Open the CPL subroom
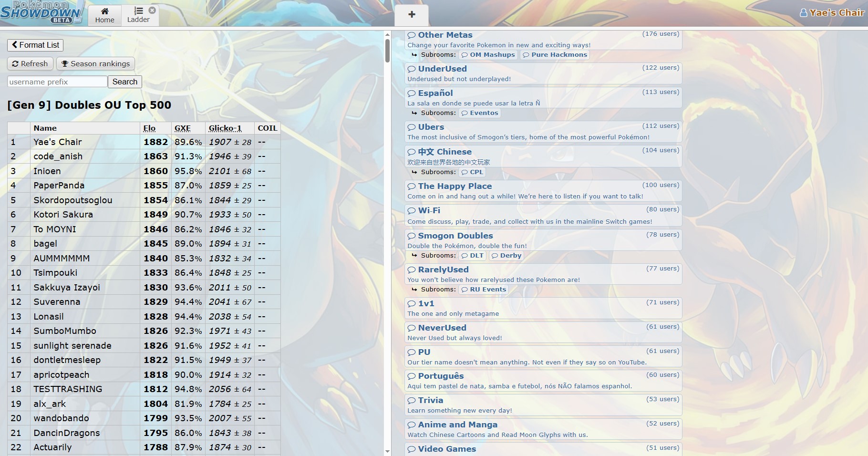Screen dimensions: 868x456 coord(472,172)
